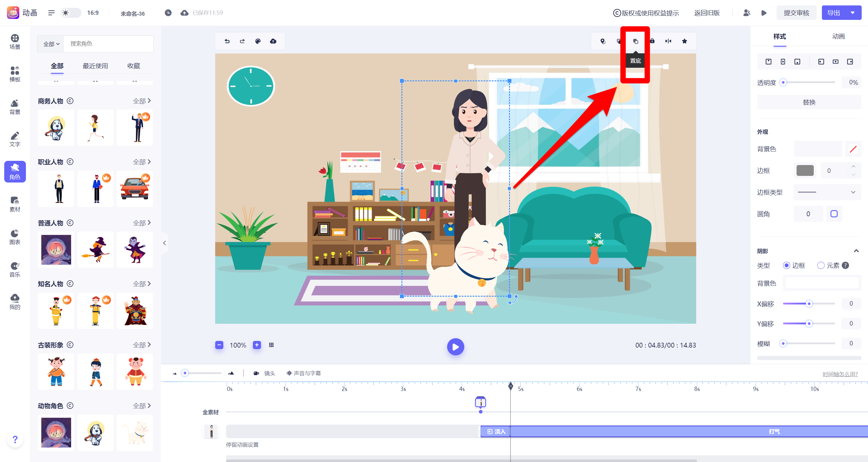Screen dimensions: 868x462
Task: Click align-left icon in style panel
Action: 821,62
